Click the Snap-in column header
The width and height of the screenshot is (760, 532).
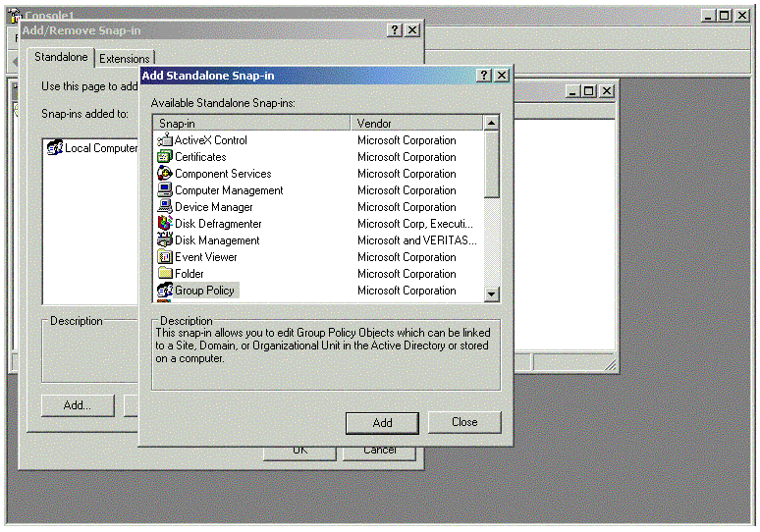(x=251, y=124)
